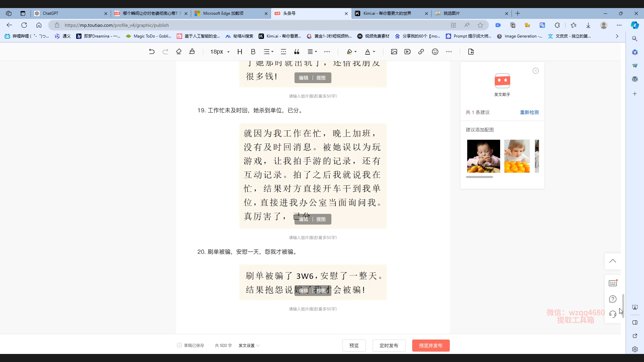The width and height of the screenshot is (644, 362).
Task: Open the headset customer-service icon
Action: (613, 314)
